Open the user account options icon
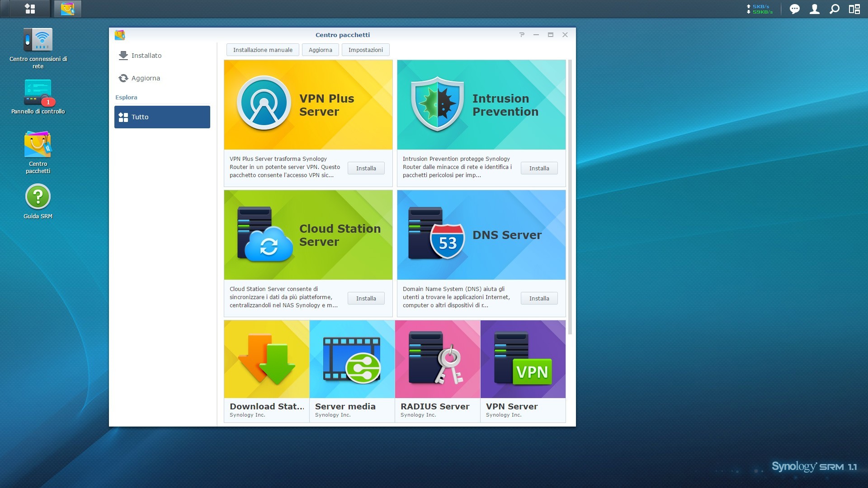 click(814, 9)
